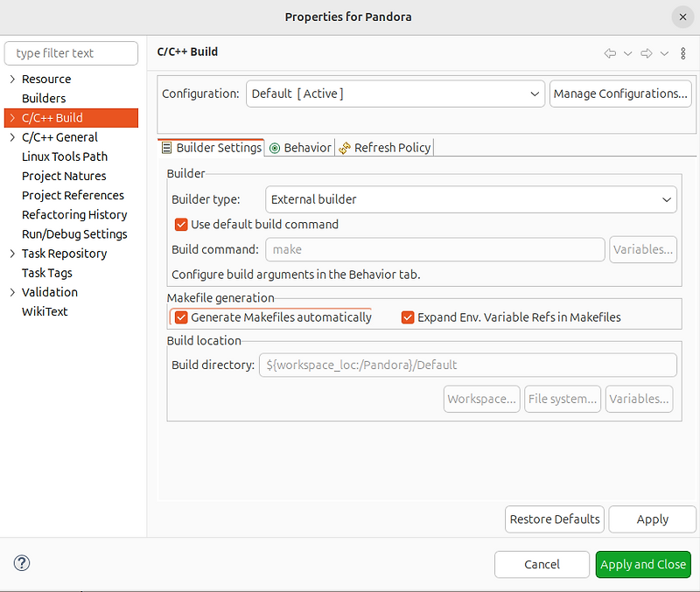
Task: Open the Configuration dropdown
Action: click(395, 94)
